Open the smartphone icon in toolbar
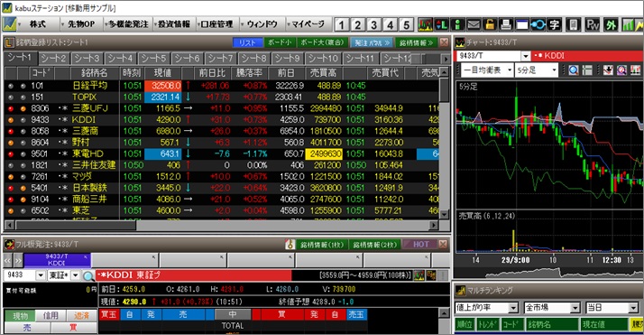Image resolution: width=644 pixels, height=335 pixels. [x=573, y=24]
